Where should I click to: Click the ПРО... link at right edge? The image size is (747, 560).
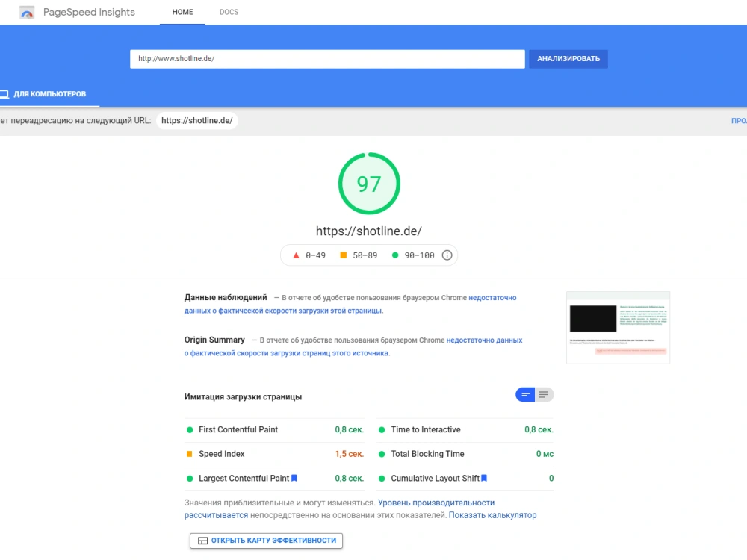[x=739, y=121]
